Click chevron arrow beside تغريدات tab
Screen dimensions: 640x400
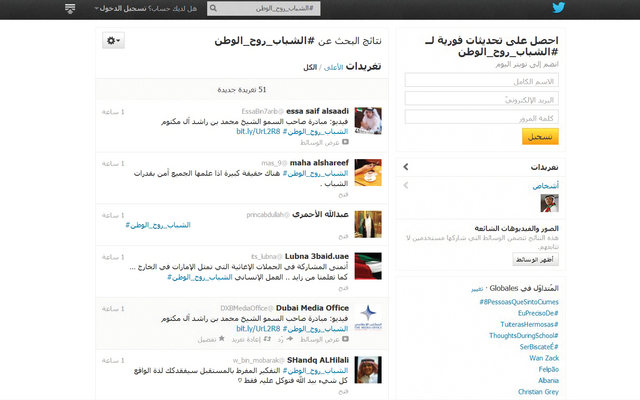[406, 167]
